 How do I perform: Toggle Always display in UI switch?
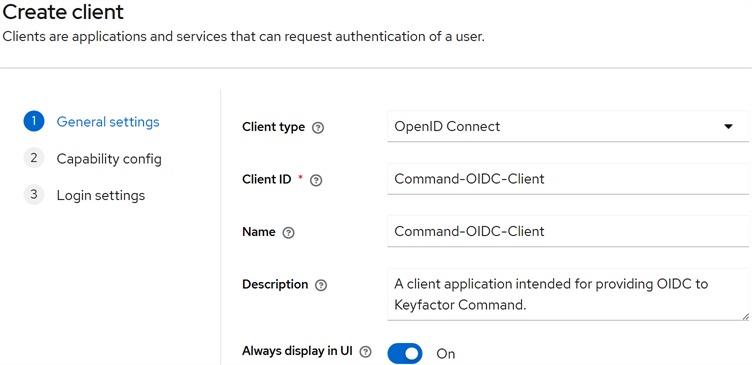tap(405, 353)
